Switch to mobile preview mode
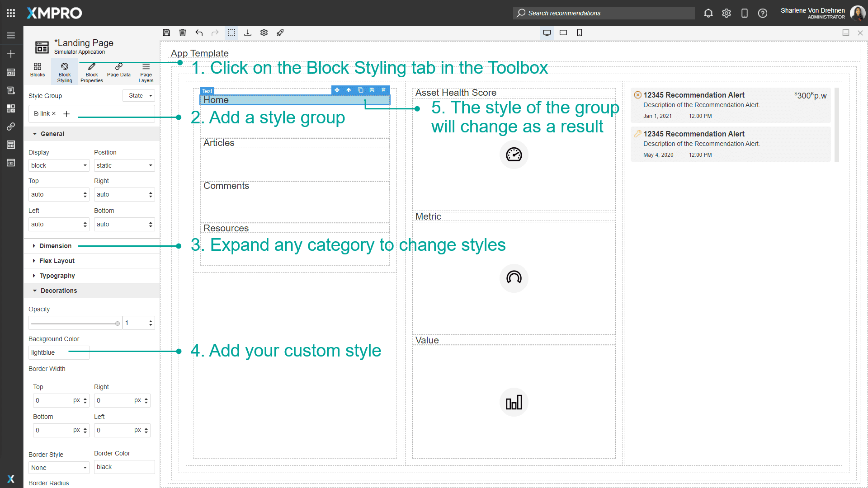Screen dimensions: 868x488 (580, 33)
